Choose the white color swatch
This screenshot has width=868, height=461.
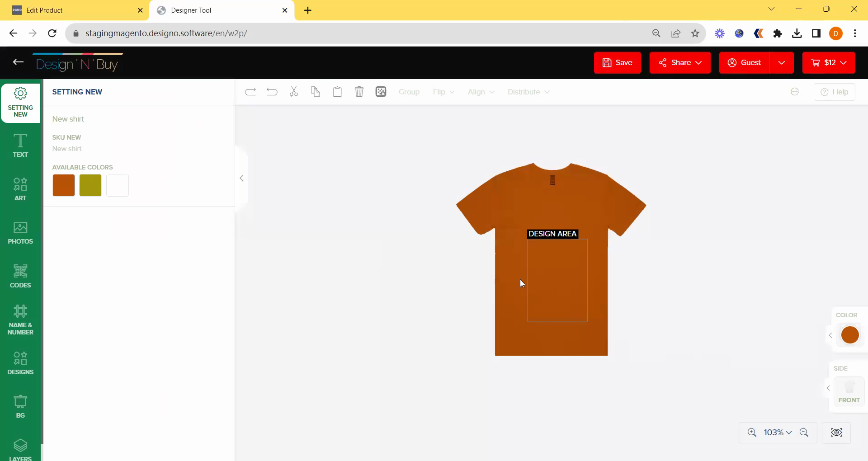[x=118, y=185]
